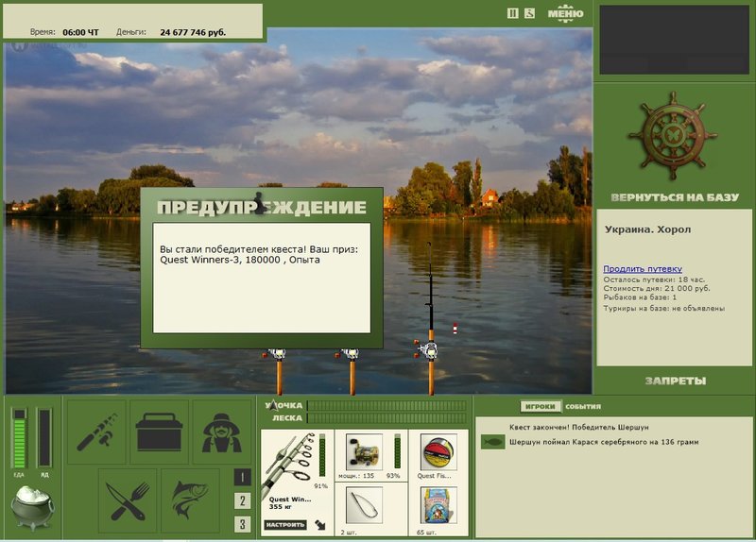Switch to rod slot 3
The height and width of the screenshot is (542, 756).
(242, 524)
